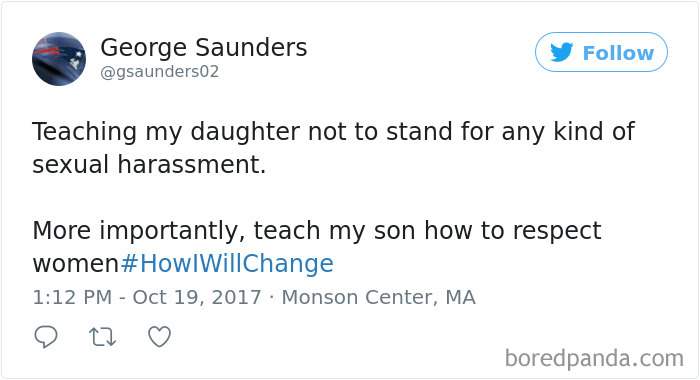The height and width of the screenshot is (380, 700).
Task: Click the line starting 'Teaching my daughter'
Action: pyautogui.click(x=333, y=132)
